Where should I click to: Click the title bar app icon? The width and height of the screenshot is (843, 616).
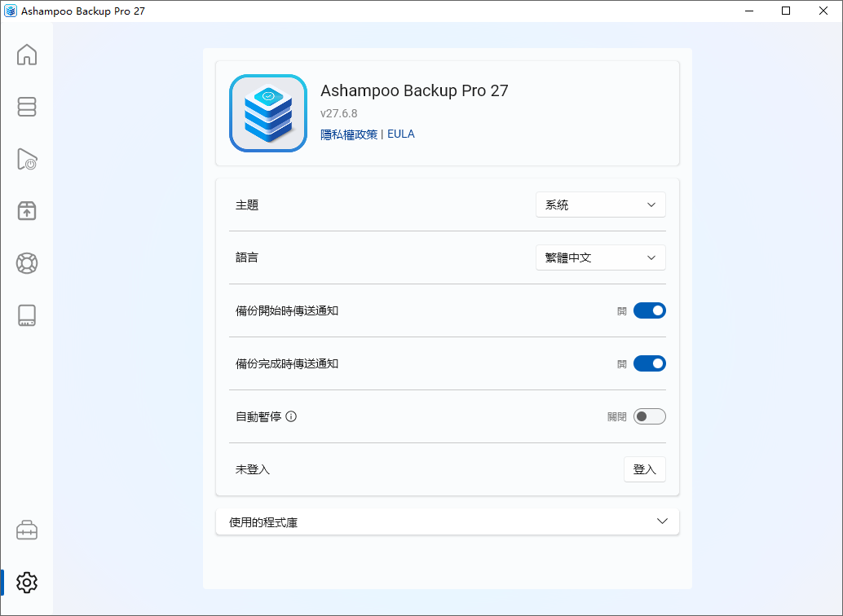(11, 11)
